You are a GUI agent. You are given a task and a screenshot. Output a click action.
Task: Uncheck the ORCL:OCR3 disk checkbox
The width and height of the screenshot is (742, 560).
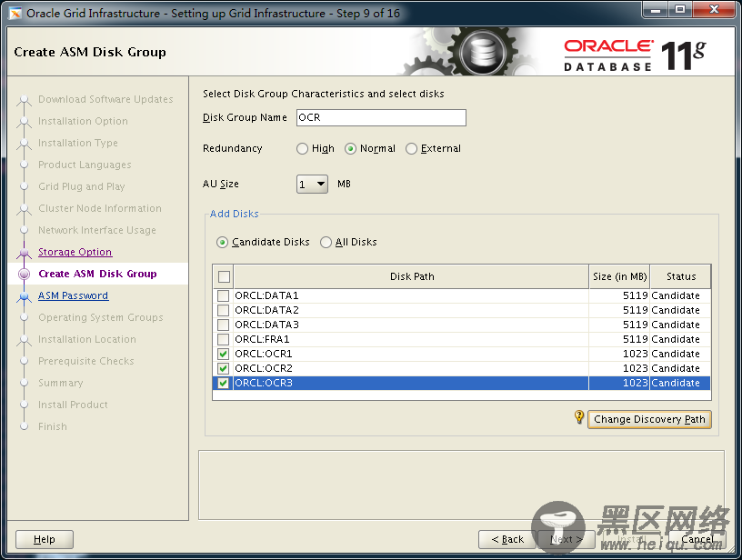pos(223,383)
